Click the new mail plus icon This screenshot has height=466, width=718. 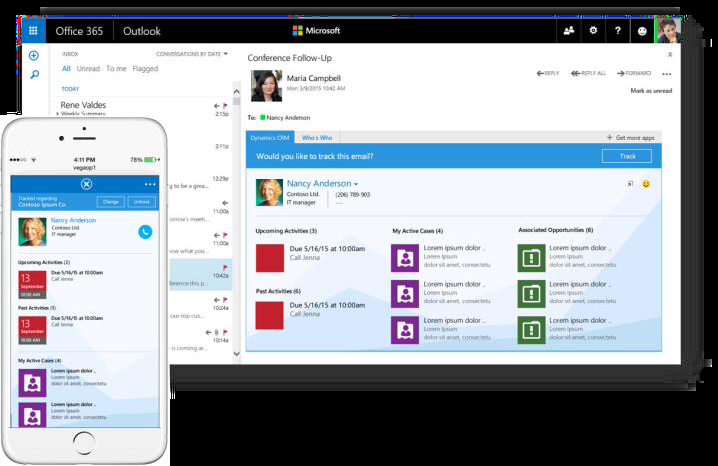coord(33,55)
